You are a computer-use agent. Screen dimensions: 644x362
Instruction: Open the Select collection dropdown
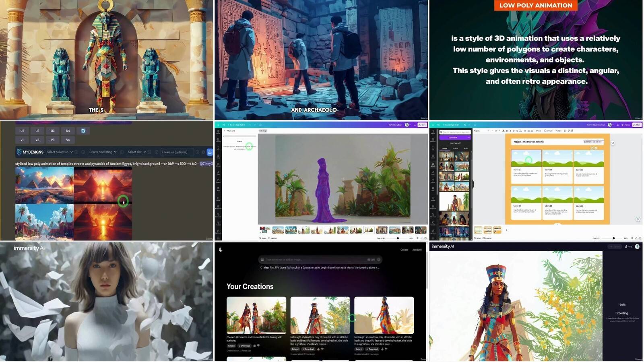[x=60, y=152]
